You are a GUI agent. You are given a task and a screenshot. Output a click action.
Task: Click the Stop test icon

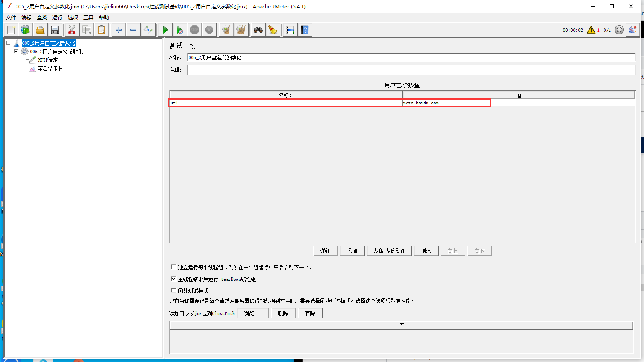[195, 30]
